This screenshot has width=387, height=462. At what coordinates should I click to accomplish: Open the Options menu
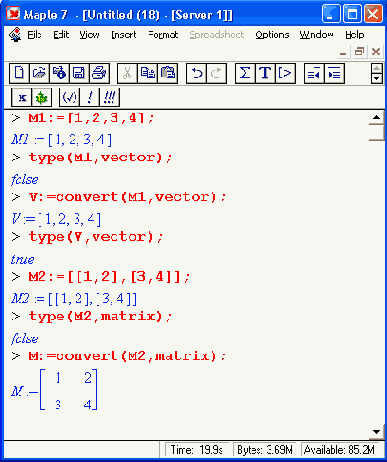(272, 35)
